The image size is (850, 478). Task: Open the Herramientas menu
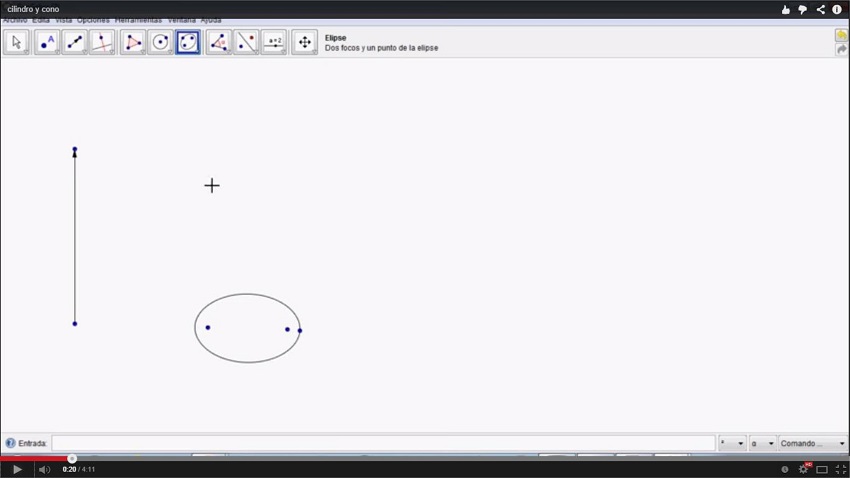(x=138, y=20)
